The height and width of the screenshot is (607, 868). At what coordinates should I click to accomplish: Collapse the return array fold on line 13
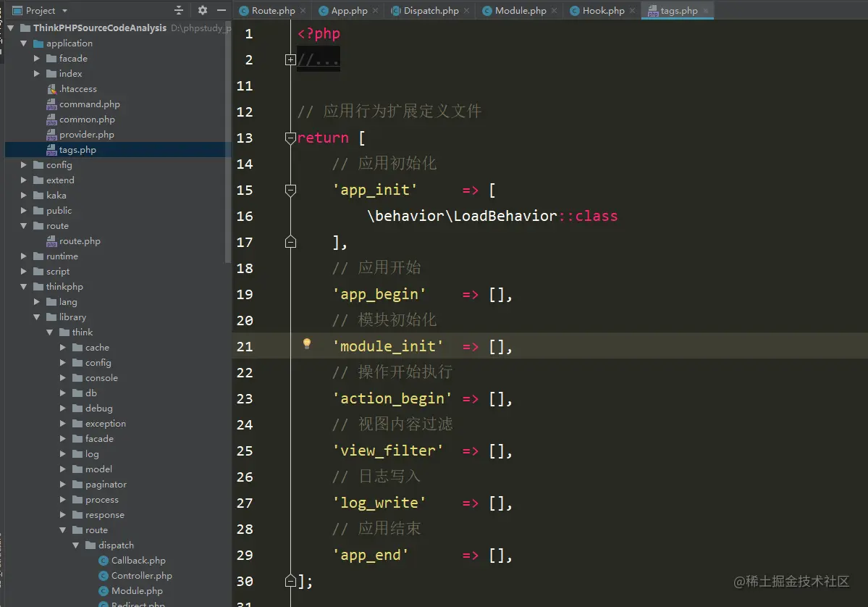[x=290, y=138]
